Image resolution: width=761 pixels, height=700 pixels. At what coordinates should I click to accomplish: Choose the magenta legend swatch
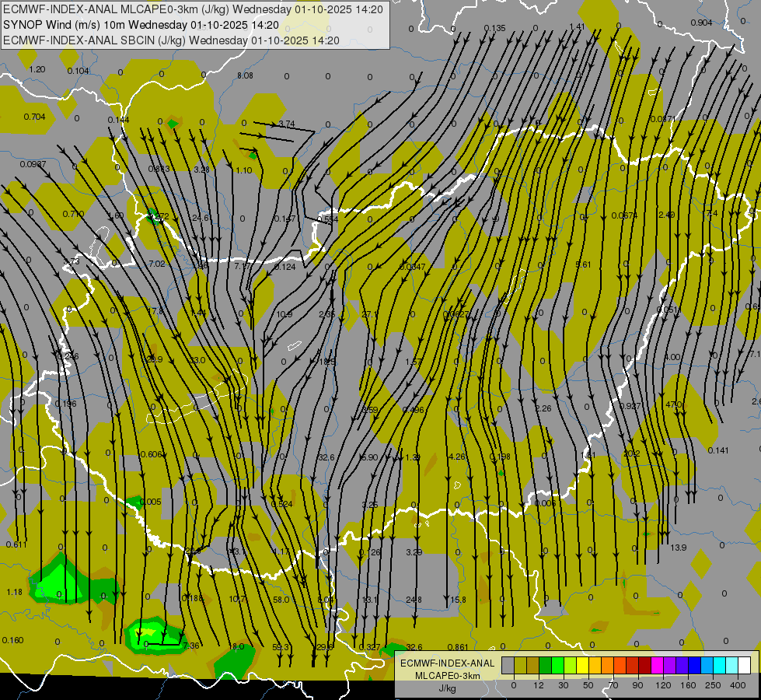tap(657, 665)
